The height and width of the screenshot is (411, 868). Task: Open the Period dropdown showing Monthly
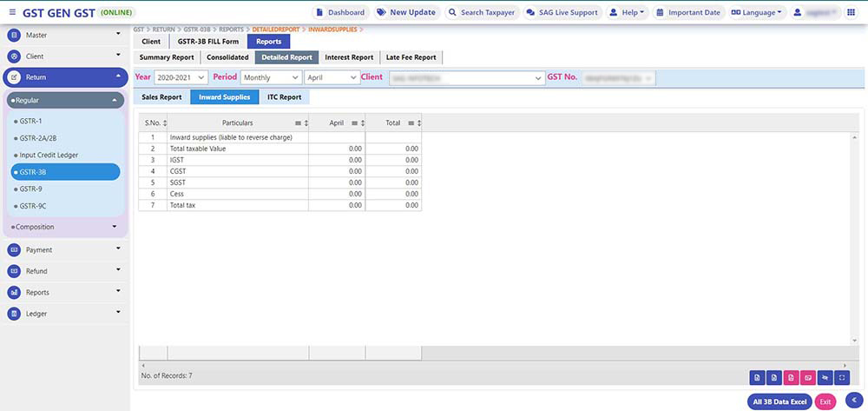click(x=270, y=77)
